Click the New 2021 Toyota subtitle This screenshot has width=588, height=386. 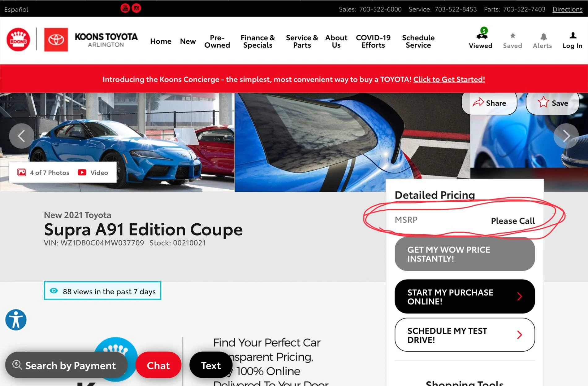coord(77,215)
